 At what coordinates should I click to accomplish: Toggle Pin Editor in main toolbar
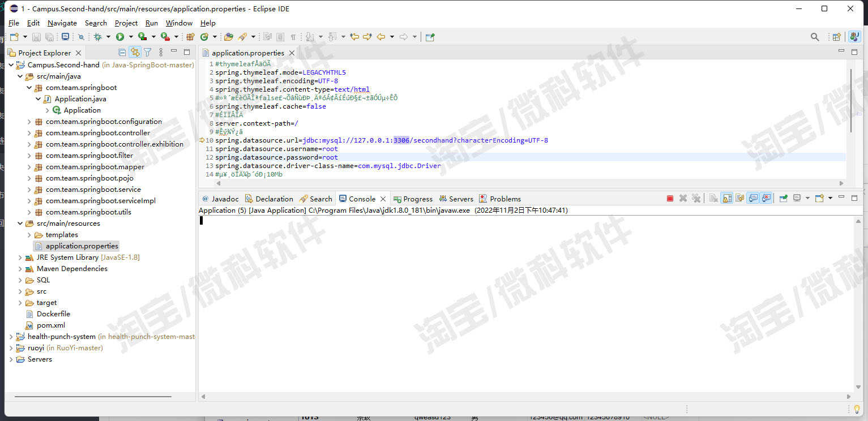point(429,37)
